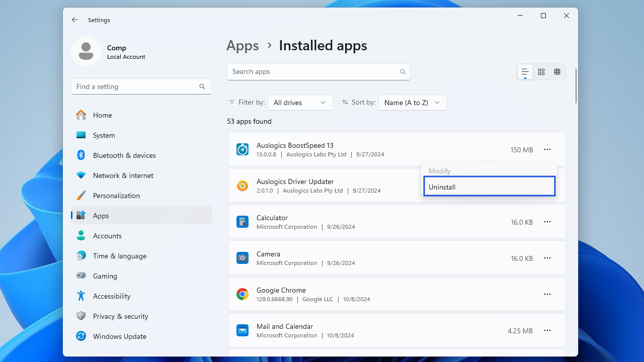Viewport: 644px width, 362px height.
Task: Click the Mail and Calendar app icon
Action: coord(243,330)
